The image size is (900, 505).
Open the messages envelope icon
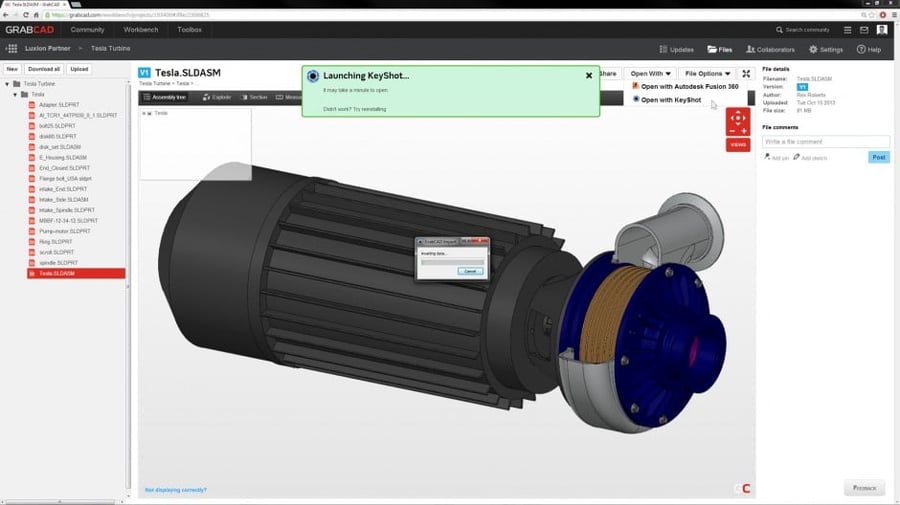(x=864, y=30)
